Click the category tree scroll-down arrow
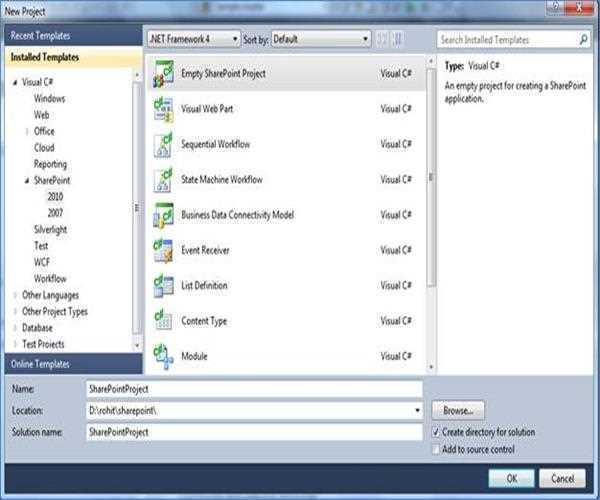 [x=137, y=346]
